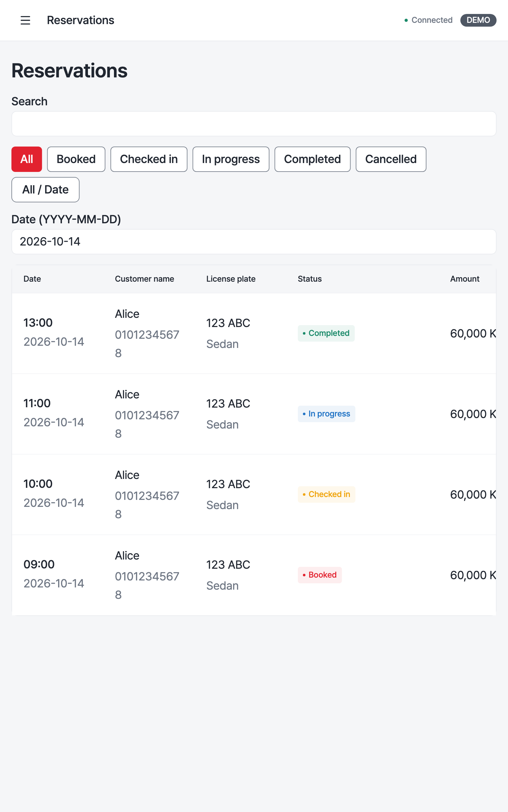Click the 60,000 amount in the 13:00 row
Screen dimensions: 508x812
pos(473,334)
